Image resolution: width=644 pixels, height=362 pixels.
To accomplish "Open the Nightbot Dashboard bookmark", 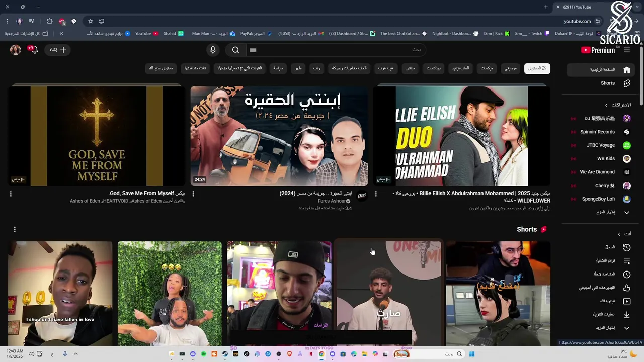I will click(455, 34).
